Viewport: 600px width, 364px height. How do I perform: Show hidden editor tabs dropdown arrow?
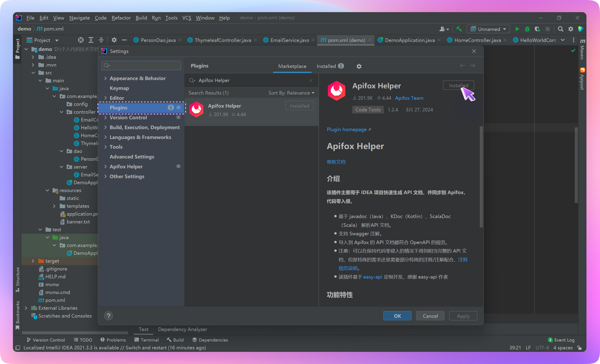tap(563, 40)
